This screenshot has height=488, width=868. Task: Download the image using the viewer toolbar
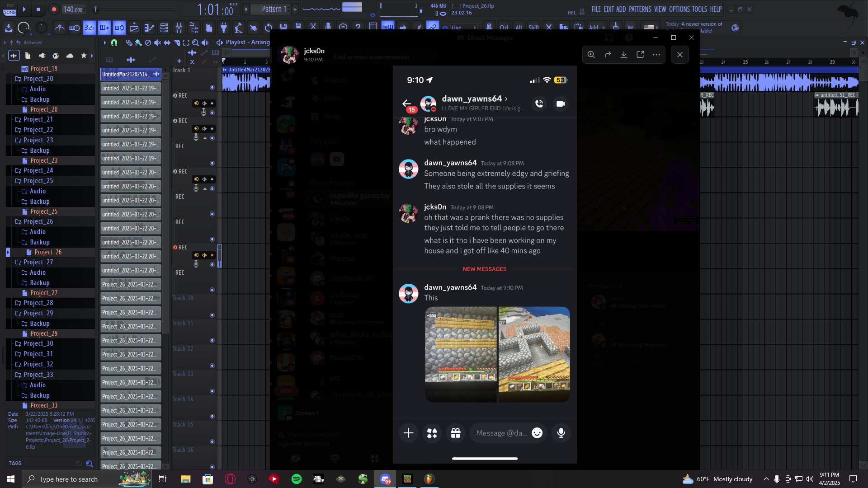(x=623, y=55)
